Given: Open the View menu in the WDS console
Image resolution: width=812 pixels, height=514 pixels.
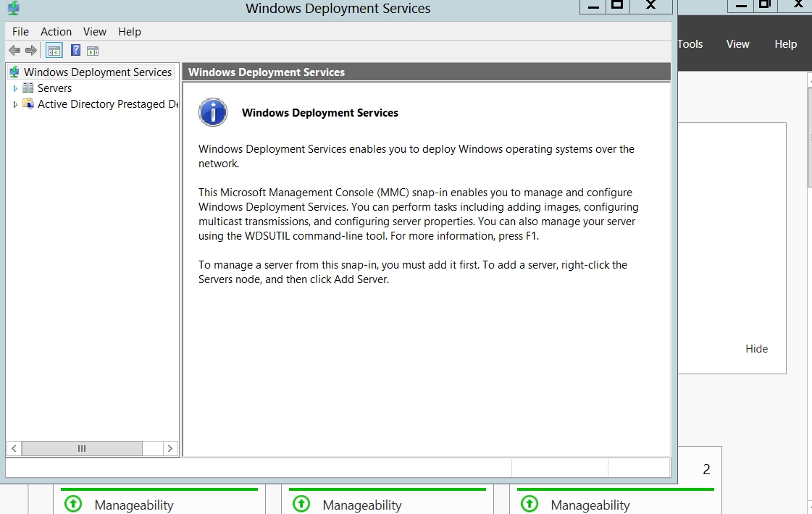Looking at the screenshot, I should [x=95, y=32].
